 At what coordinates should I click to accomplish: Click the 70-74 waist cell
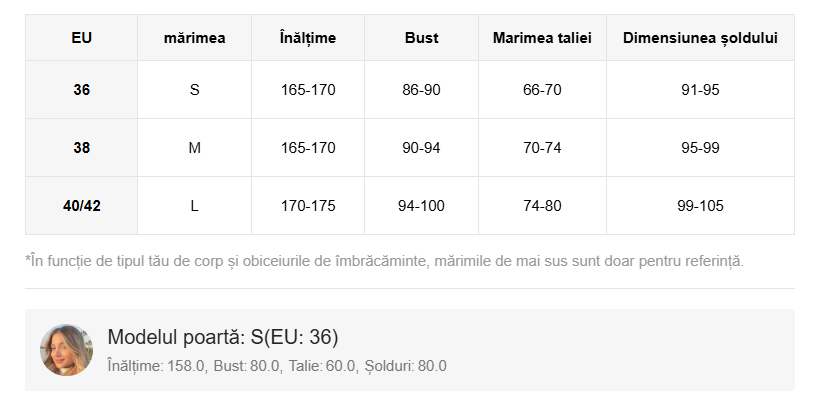542,148
